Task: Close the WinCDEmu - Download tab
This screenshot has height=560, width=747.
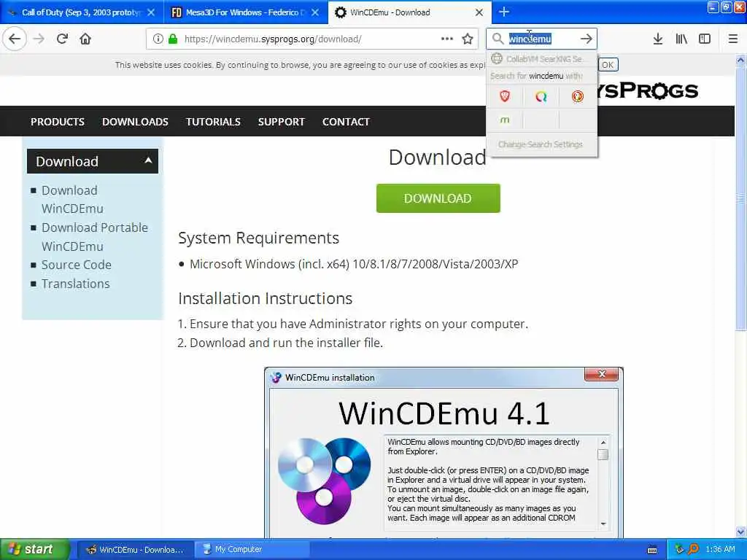Action: (479, 12)
